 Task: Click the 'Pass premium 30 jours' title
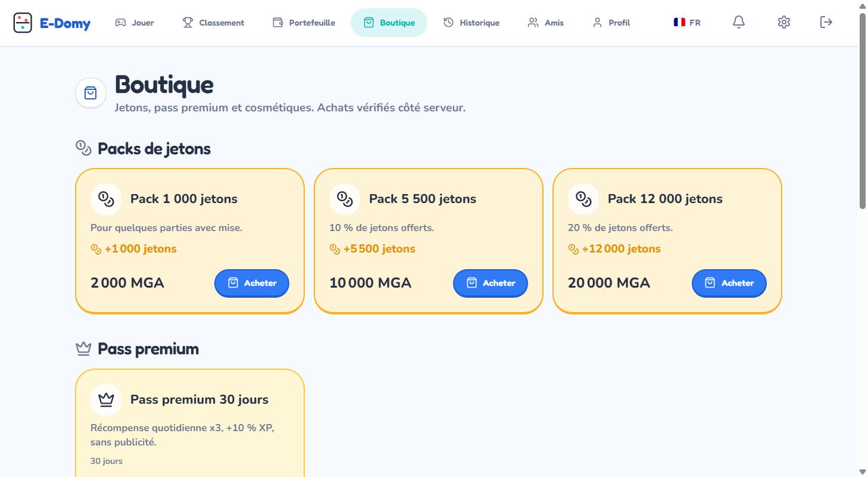pyautogui.click(x=199, y=400)
